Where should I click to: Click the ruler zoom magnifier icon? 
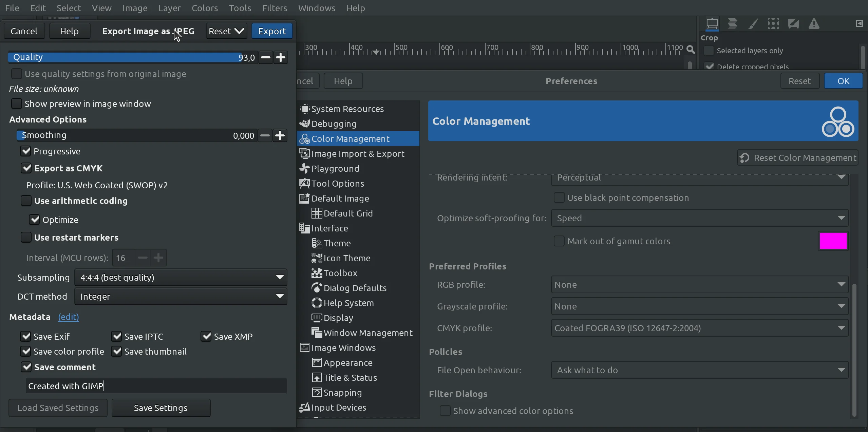[x=690, y=50]
